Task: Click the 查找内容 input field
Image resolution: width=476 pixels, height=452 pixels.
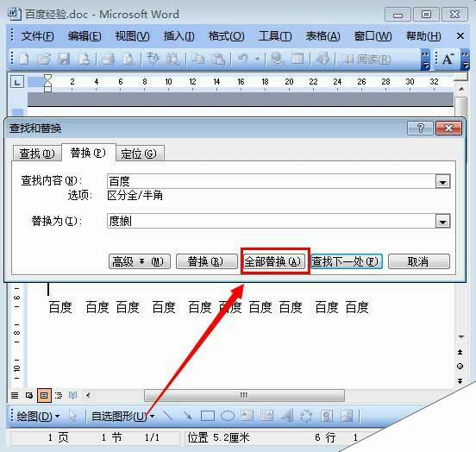Action: point(271,182)
